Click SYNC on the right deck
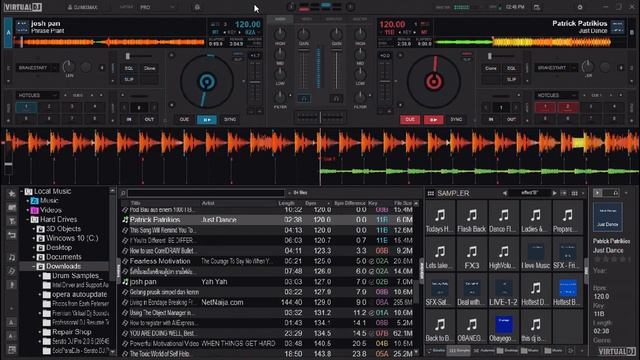 point(456,120)
